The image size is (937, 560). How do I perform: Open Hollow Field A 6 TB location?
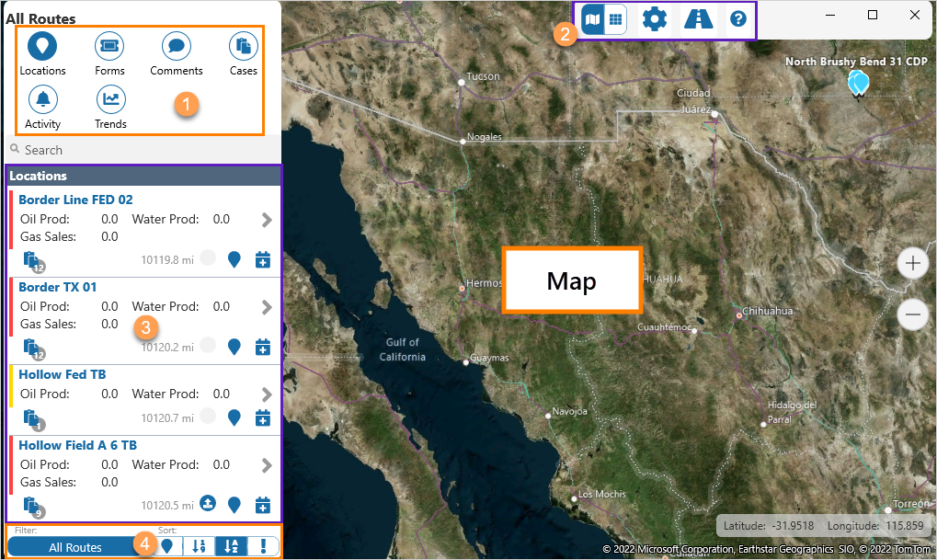coord(77,445)
